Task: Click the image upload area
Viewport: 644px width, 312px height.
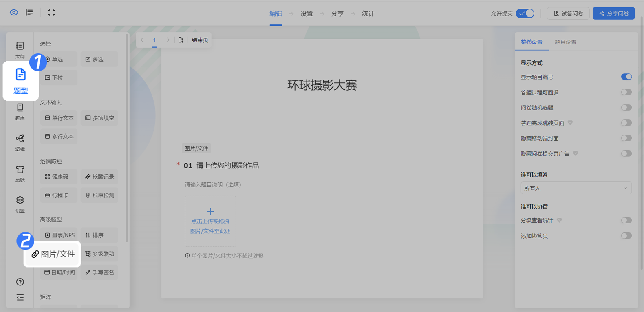Action: 210,221
